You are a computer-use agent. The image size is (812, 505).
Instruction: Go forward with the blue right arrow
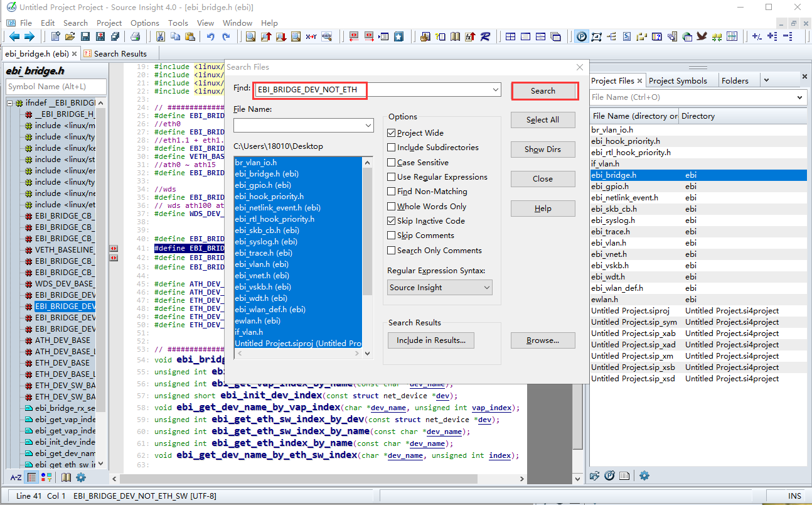(x=29, y=36)
